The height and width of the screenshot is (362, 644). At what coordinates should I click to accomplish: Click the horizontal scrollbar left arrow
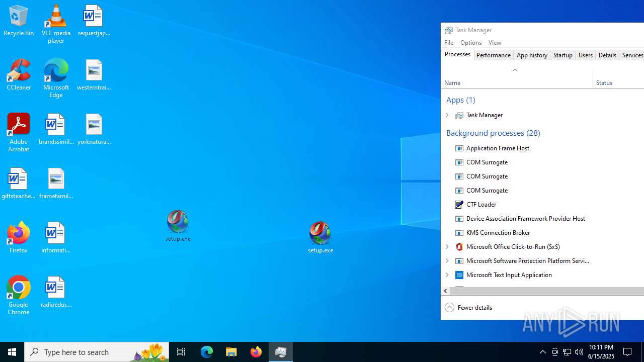pyautogui.click(x=445, y=291)
